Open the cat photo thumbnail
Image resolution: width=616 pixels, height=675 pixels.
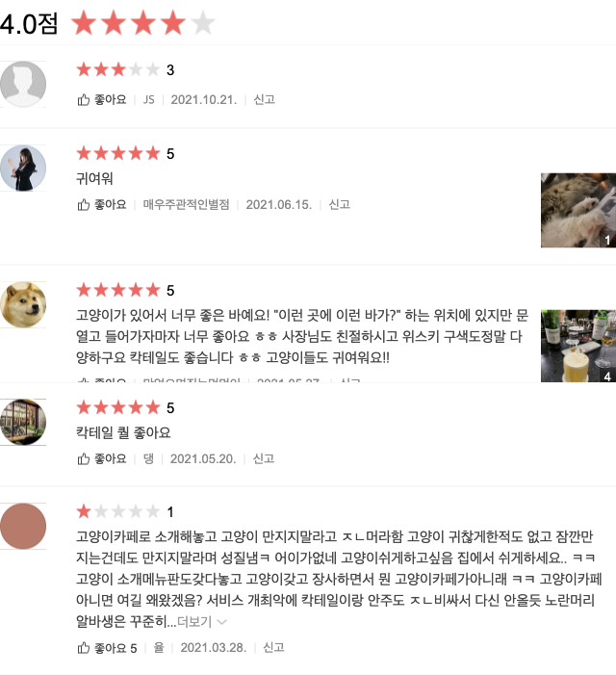[578, 210]
